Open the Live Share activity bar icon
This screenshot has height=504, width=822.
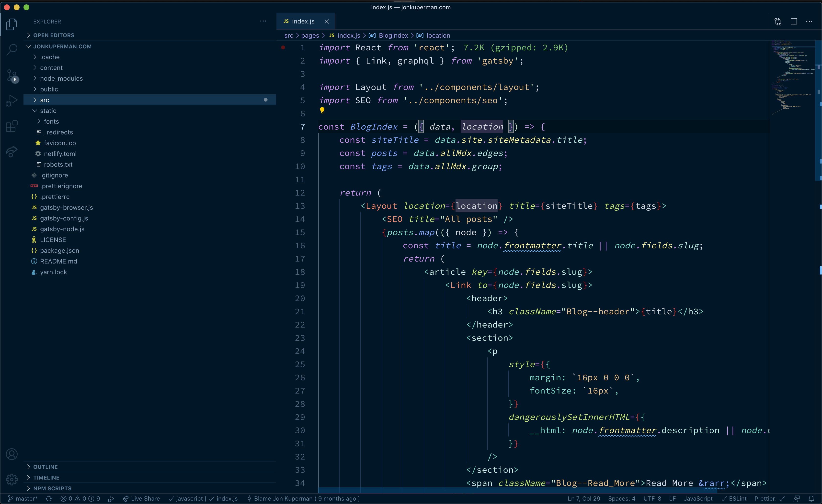click(x=12, y=152)
